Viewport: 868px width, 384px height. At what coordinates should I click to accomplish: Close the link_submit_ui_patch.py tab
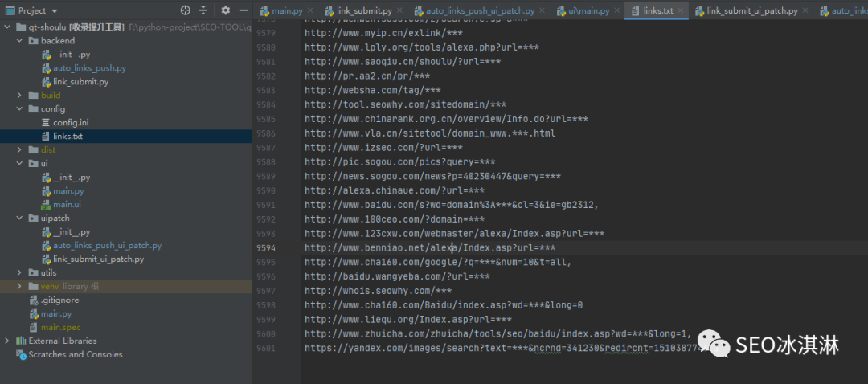(x=805, y=10)
